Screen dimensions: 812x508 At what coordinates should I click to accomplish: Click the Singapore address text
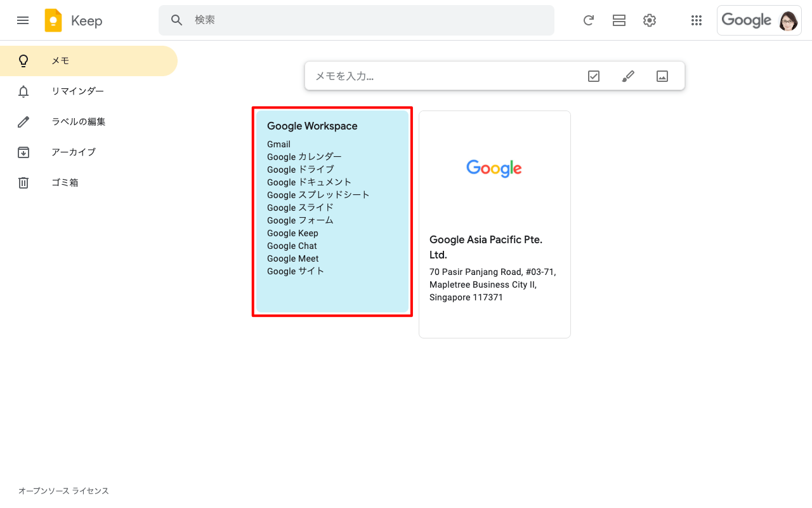tap(492, 284)
